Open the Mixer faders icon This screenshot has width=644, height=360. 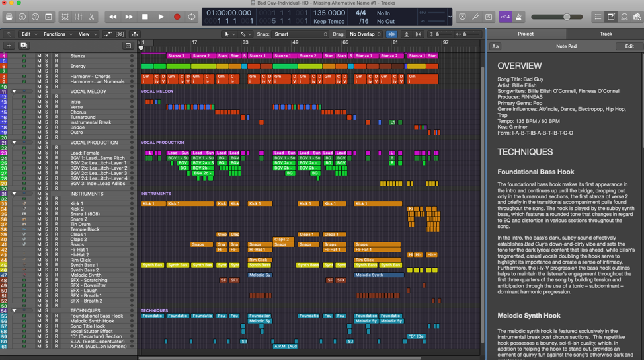click(x=78, y=17)
